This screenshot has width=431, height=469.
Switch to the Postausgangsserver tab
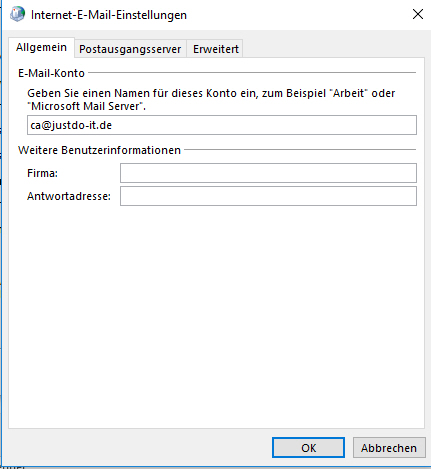pos(130,49)
